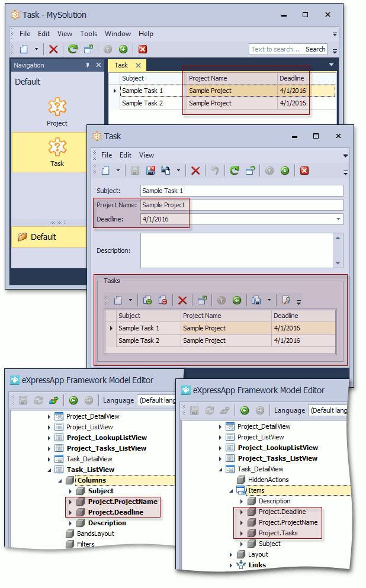Click Find magnifier icon in Tasks nested toolbar
The width and height of the screenshot is (366, 588).
coord(286,300)
